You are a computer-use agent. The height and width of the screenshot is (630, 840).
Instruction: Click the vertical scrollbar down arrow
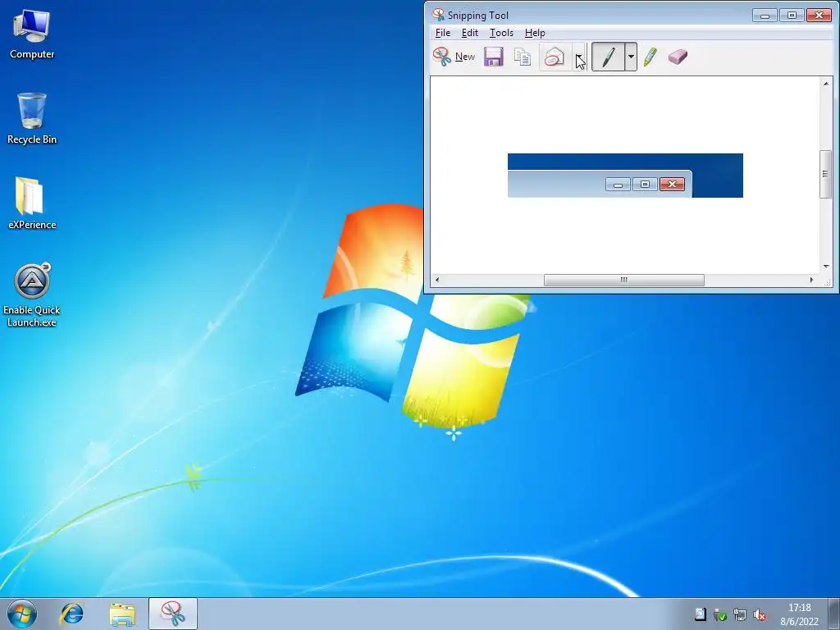(825, 267)
